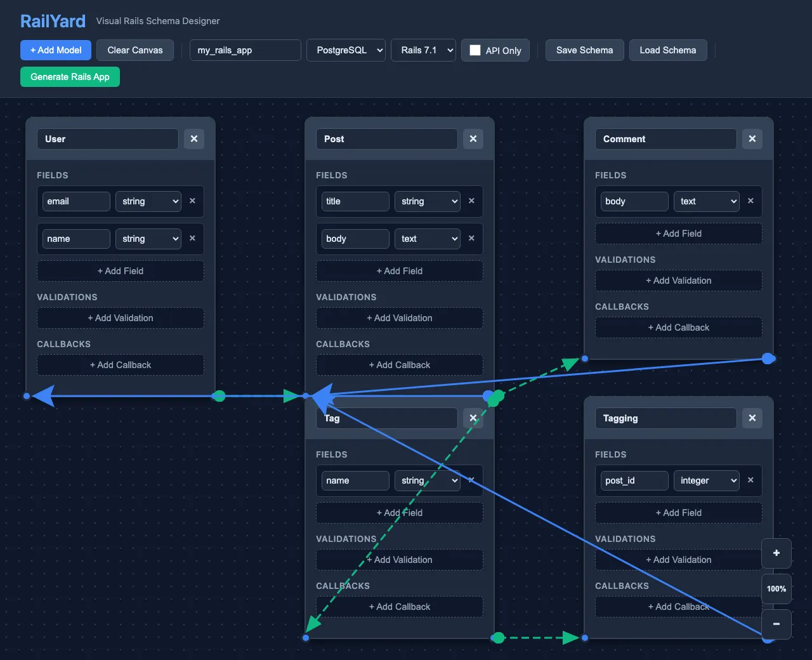
Task: Delete the Tagging model card
Action: (x=752, y=418)
